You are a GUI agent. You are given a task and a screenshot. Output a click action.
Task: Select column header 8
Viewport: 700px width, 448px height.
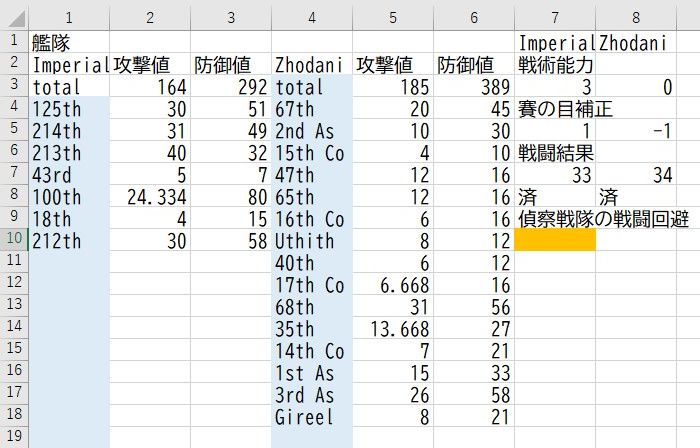pyautogui.click(x=636, y=17)
